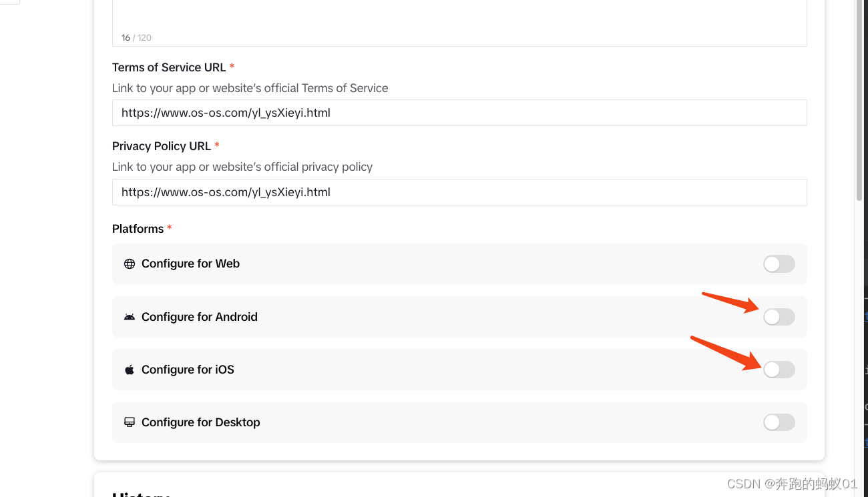Turn on the Configure for Android switch
Viewport: 868px width, 497px height.
[779, 317]
